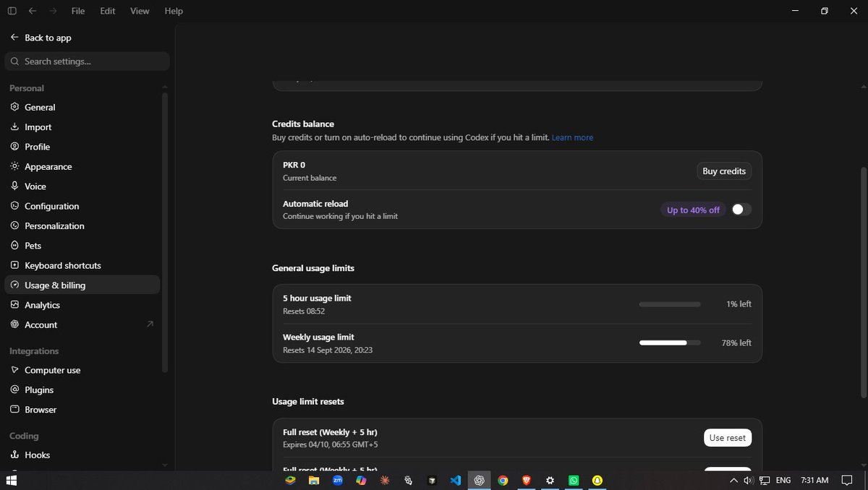This screenshot has height=490, width=868.
Task: Open the Help menu
Action: point(174,11)
